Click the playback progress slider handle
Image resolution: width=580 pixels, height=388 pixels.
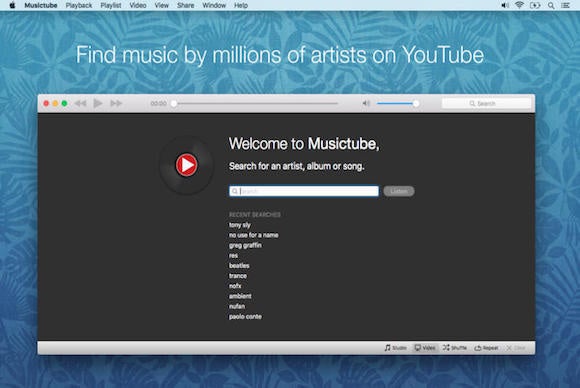[x=174, y=104]
